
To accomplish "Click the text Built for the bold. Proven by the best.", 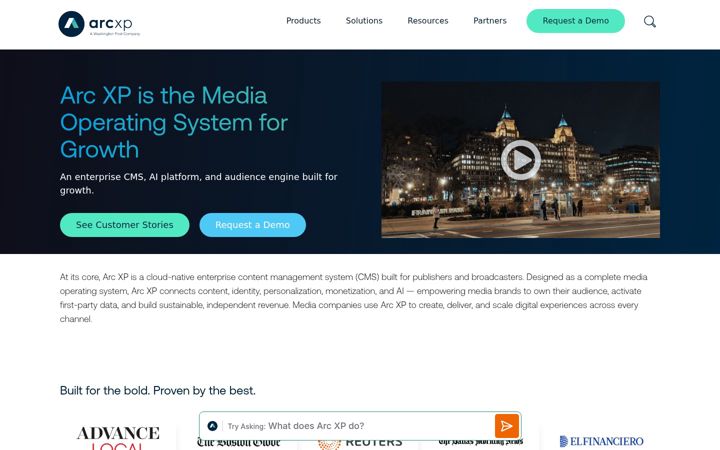I will click(158, 390).
